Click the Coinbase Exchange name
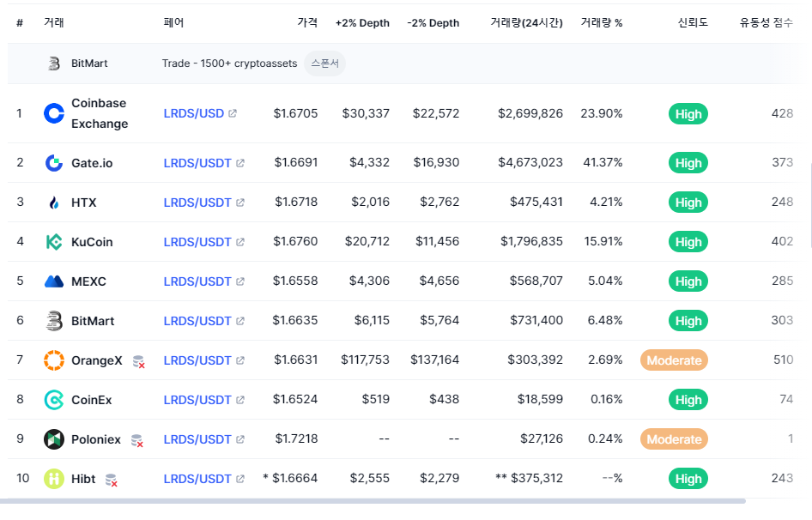The height and width of the screenshot is (520, 812). (100, 113)
